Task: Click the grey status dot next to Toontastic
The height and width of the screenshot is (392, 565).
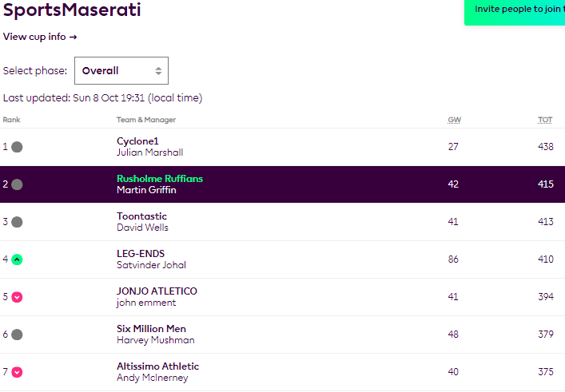Action: 17,222
